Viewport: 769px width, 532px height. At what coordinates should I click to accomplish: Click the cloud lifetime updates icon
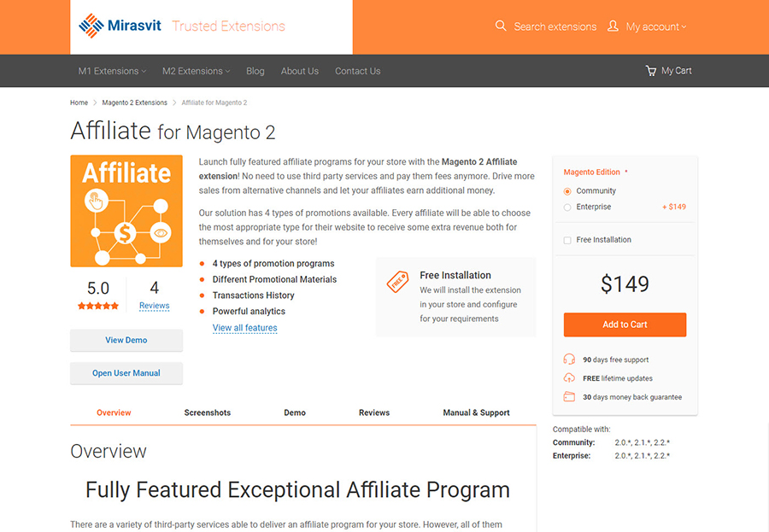pos(569,378)
